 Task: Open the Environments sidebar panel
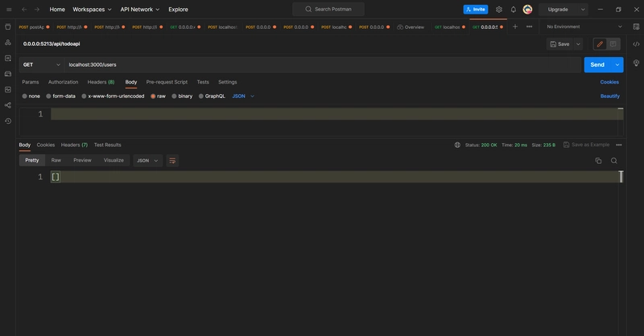point(8,58)
